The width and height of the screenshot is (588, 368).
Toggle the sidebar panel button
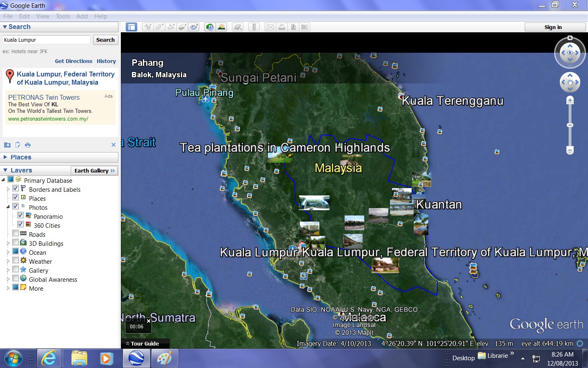click(131, 27)
